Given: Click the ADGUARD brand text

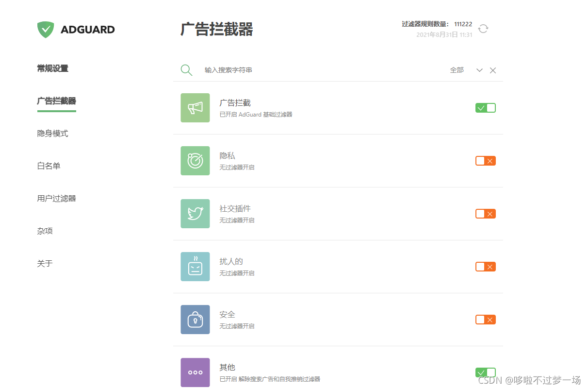Looking at the screenshot, I should click(88, 30).
